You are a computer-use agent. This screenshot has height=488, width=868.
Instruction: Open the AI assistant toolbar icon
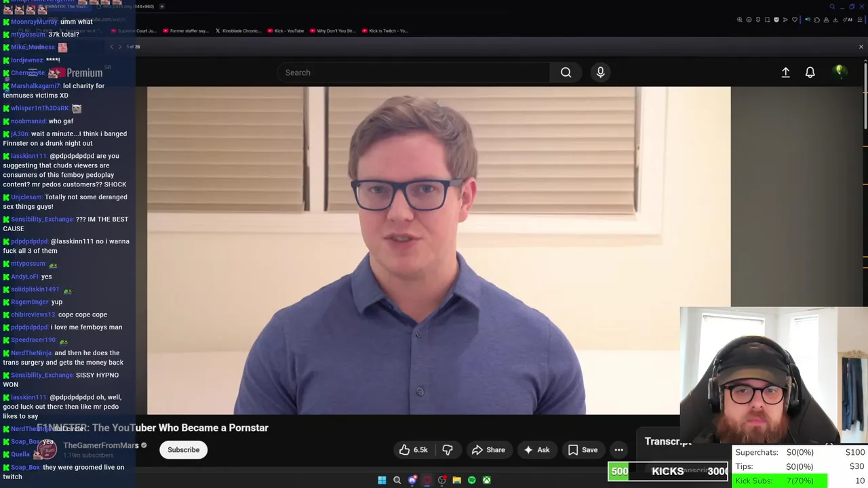848,20
